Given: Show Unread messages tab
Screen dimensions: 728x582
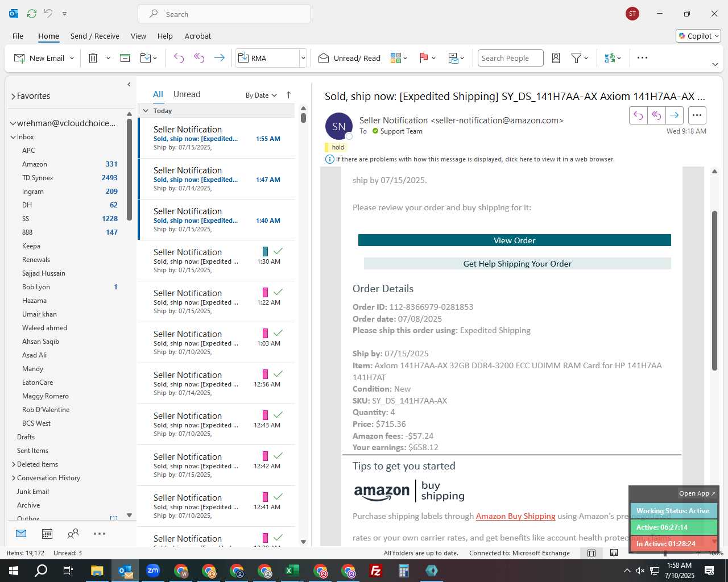Looking at the screenshot, I should (x=187, y=94).
